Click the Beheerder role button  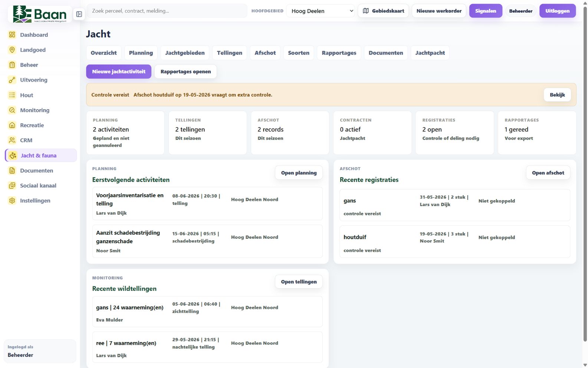520,11
